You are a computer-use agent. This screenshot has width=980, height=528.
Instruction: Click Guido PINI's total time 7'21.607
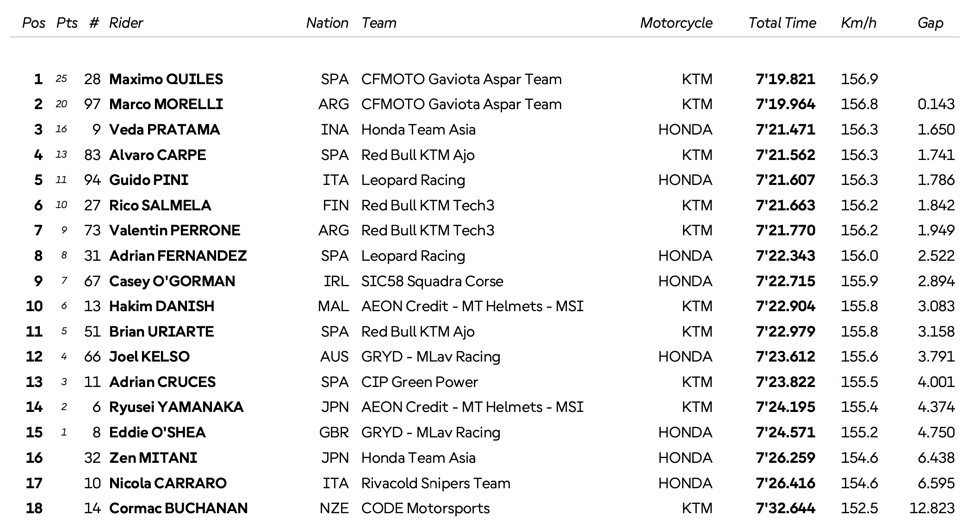click(785, 180)
